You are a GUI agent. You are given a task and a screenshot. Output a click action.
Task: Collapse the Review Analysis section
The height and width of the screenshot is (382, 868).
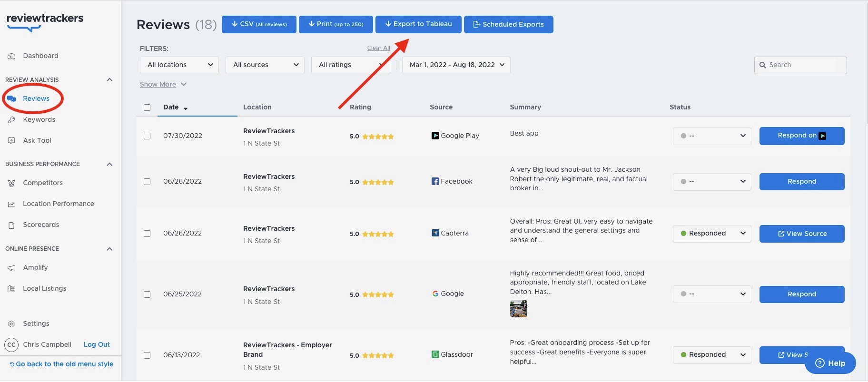pos(109,80)
